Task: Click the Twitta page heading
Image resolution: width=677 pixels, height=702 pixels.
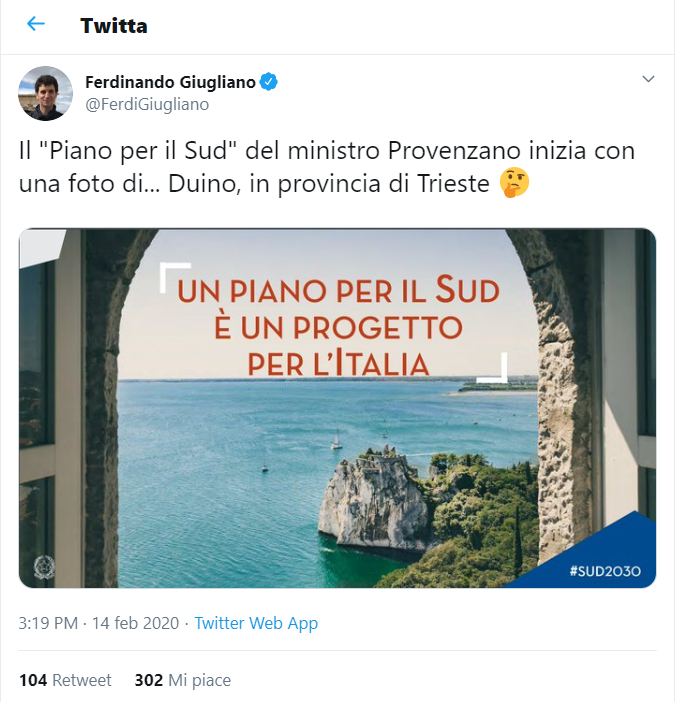Action: point(114,26)
